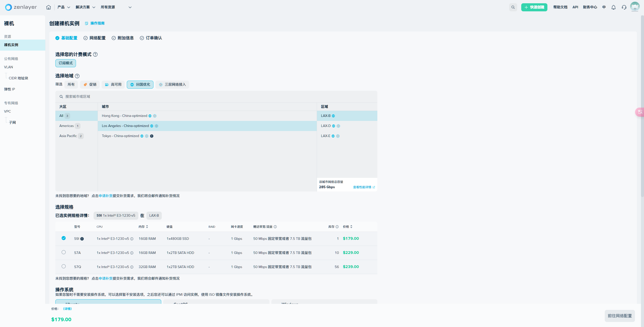The width and height of the screenshot is (644, 327).
Task: Click the home icon in top navigation
Action: coord(49,7)
